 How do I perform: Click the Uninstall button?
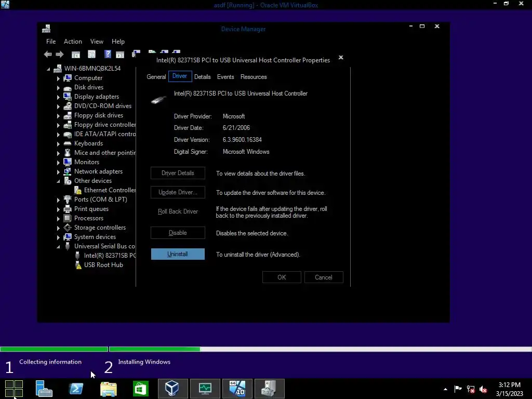(178, 254)
